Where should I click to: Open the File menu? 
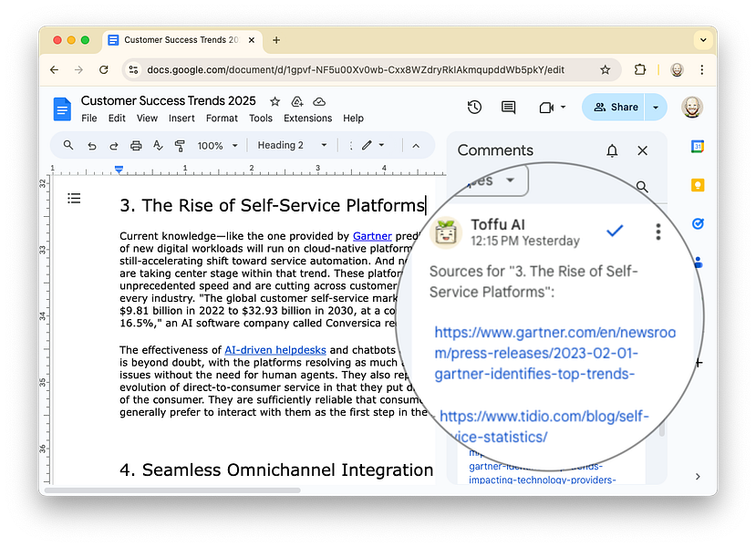click(x=89, y=119)
